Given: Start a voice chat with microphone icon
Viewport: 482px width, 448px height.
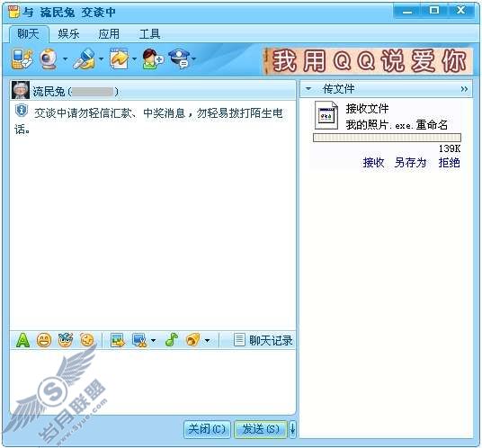Looking at the screenshot, I should pyautogui.click(x=85, y=58).
